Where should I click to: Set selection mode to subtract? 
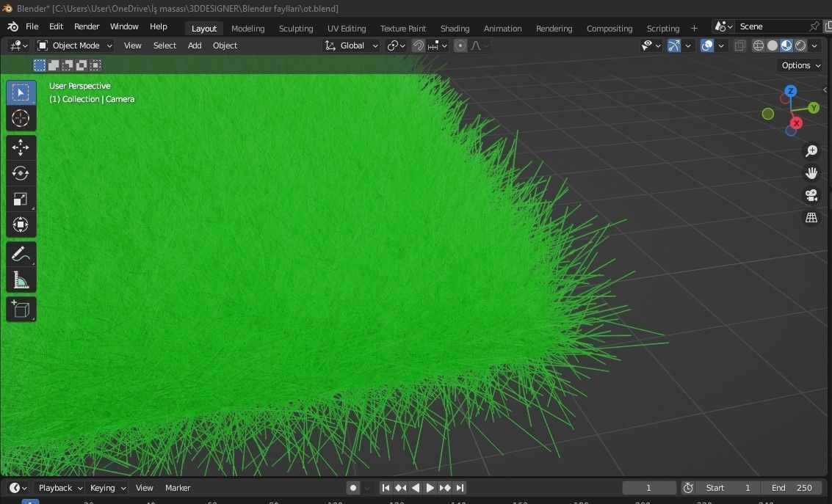(68, 65)
